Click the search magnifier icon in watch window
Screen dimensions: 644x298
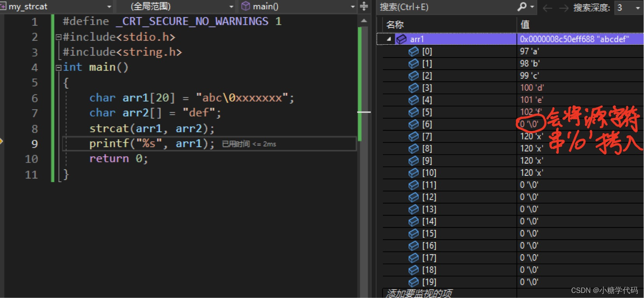[522, 7]
